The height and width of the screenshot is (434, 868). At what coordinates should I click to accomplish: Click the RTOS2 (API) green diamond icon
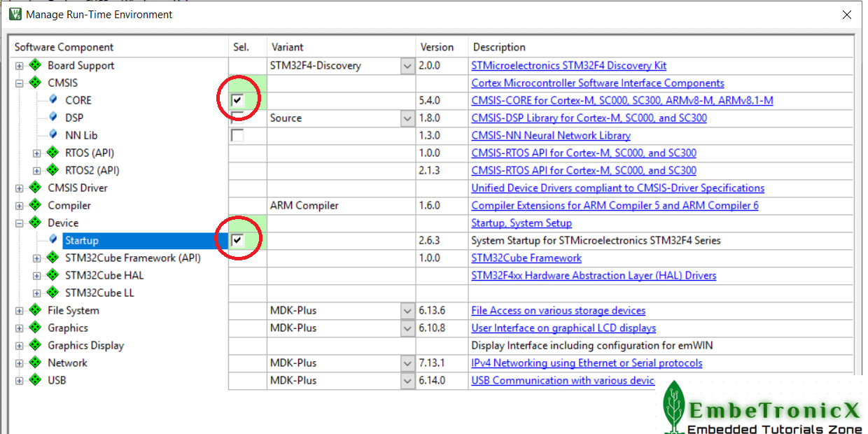[x=53, y=170]
